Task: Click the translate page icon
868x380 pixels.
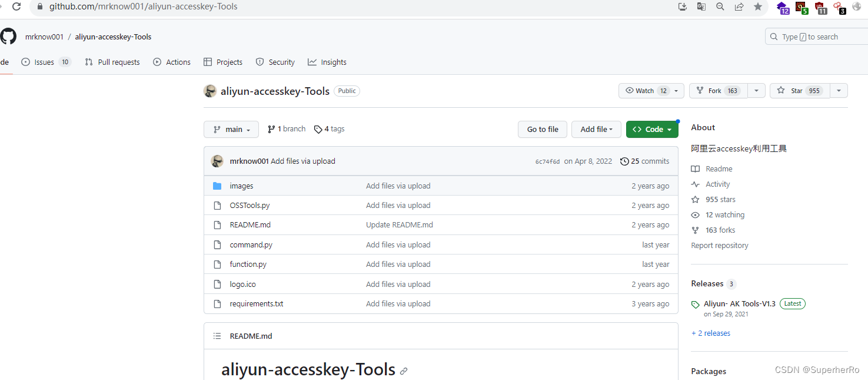Action: pos(701,7)
